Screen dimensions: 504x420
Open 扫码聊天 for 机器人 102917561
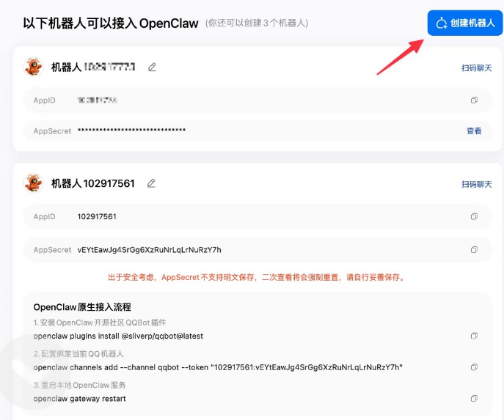click(x=476, y=184)
